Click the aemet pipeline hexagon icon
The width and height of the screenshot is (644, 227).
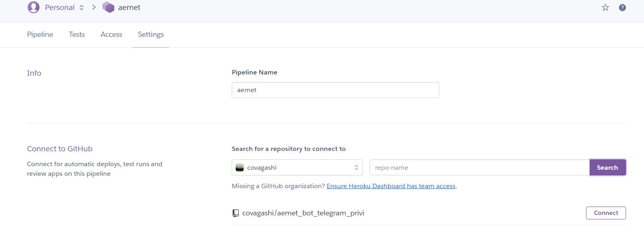[108, 7]
